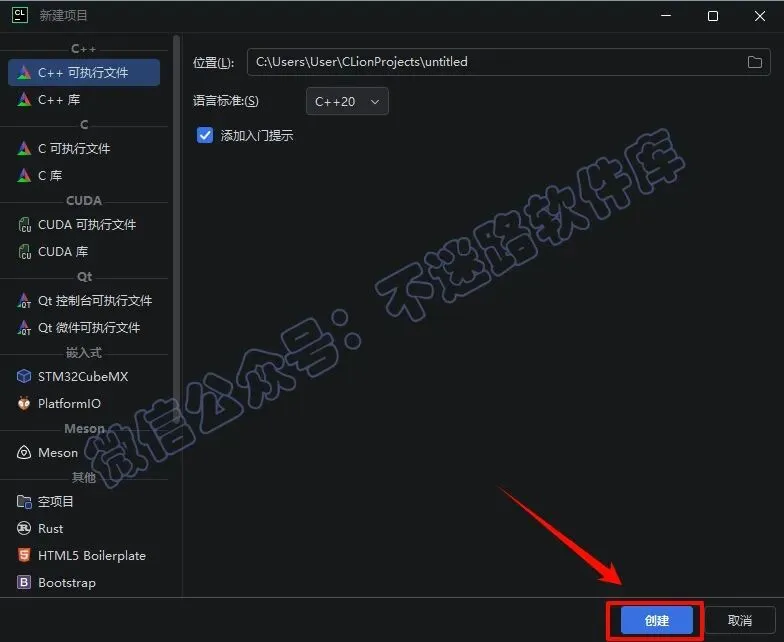Image resolution: width=784 pixels, height=642 pixels.
Task: Select CUDA 库 template
Action: click(84, 252)
